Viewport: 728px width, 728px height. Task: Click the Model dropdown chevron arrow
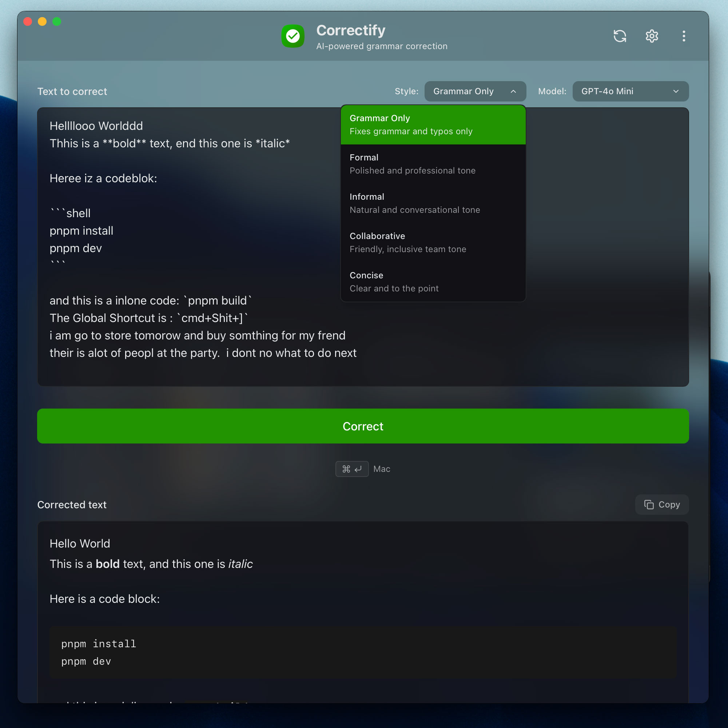coord(676,91)
